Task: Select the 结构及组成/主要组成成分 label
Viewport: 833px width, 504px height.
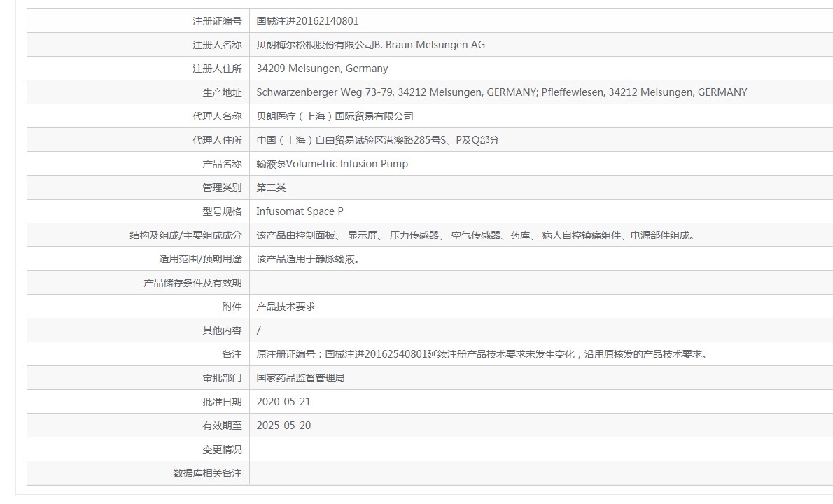Action: point(186,235)
